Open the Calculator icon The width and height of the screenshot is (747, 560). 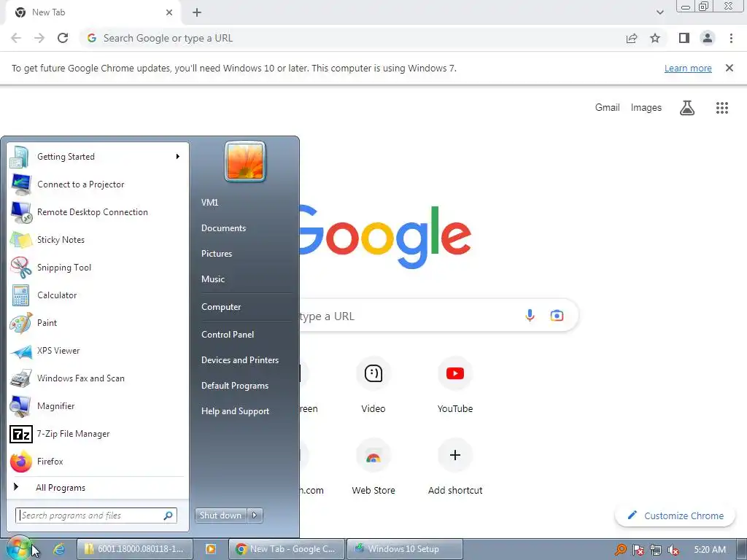[x=20, y=295]
